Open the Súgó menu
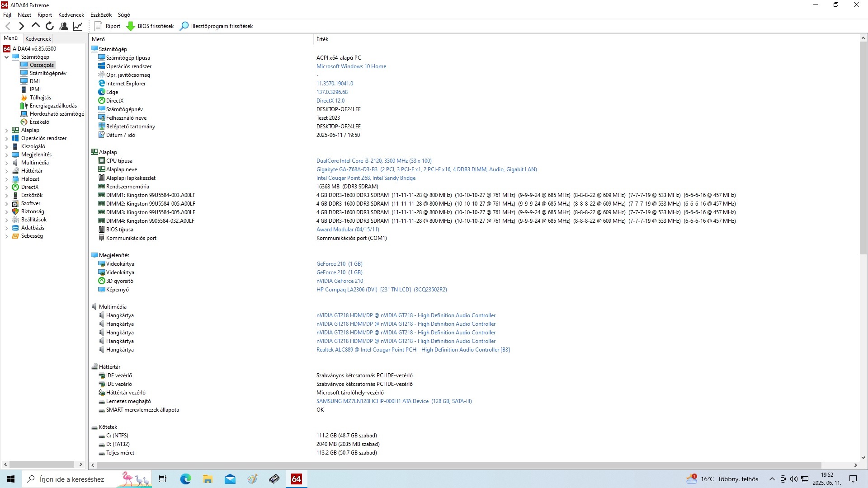 click(x=124, y=15)
